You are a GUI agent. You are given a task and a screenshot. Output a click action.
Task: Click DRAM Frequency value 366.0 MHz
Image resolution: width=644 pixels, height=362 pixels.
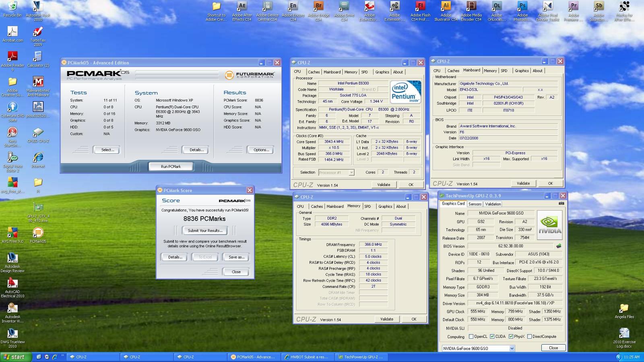point(373,244)
